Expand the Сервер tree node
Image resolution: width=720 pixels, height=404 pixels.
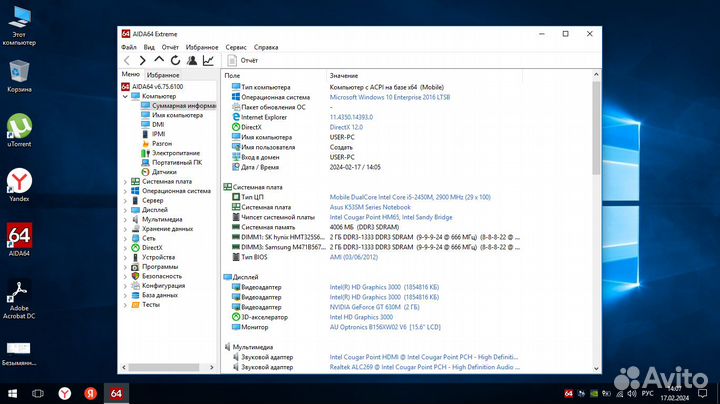(x=125, y=201)
